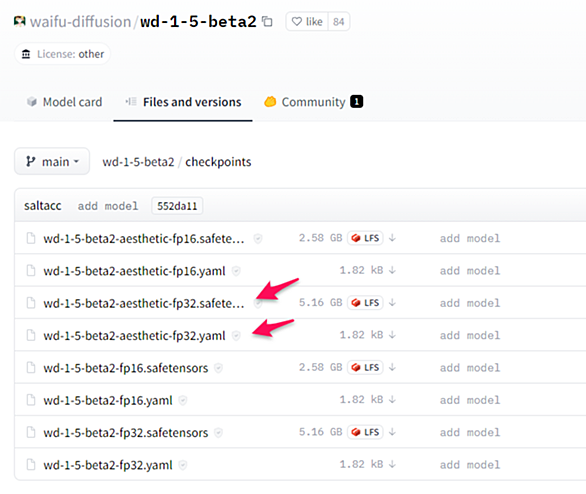Open add model commit for aesthetic-fp16 safetensors

[470, 238]
